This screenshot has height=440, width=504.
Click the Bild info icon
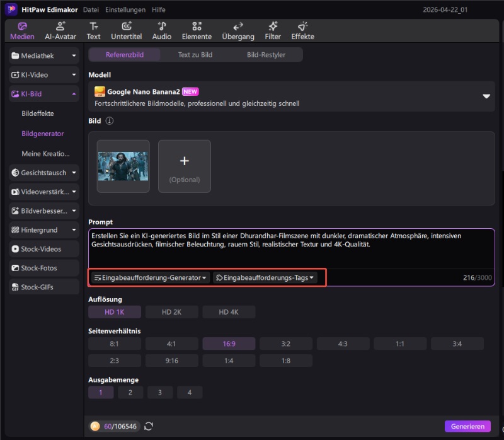(x=110, y=120)
